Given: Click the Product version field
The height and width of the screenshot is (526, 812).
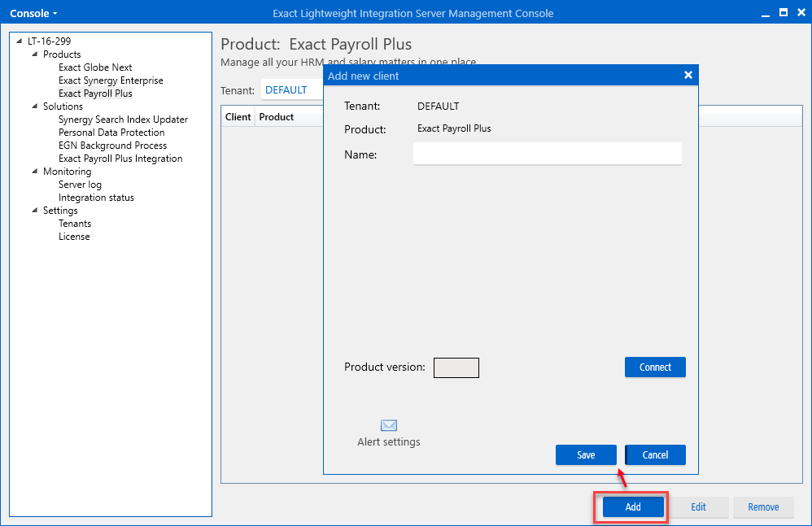Looking at the screenshot, I should tap(456, 367).
